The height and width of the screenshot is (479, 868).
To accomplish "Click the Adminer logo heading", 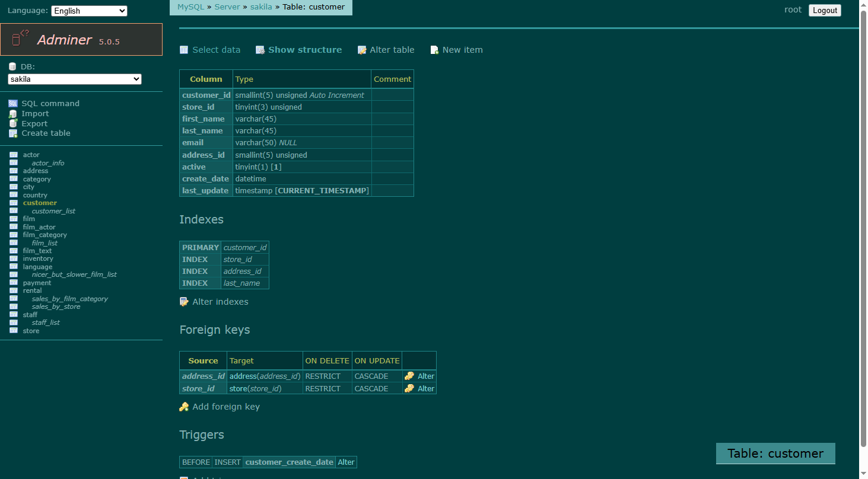I will coord(65,40).
